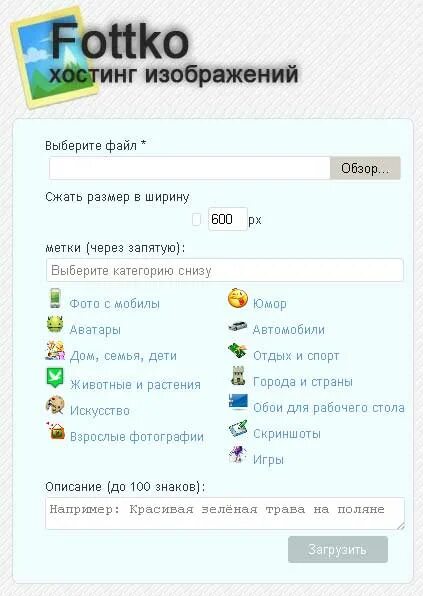Click the family icon for Дом, семья, дети
Image resolution: width=423 pixels, height=596 pixels.
coord(55,350)
